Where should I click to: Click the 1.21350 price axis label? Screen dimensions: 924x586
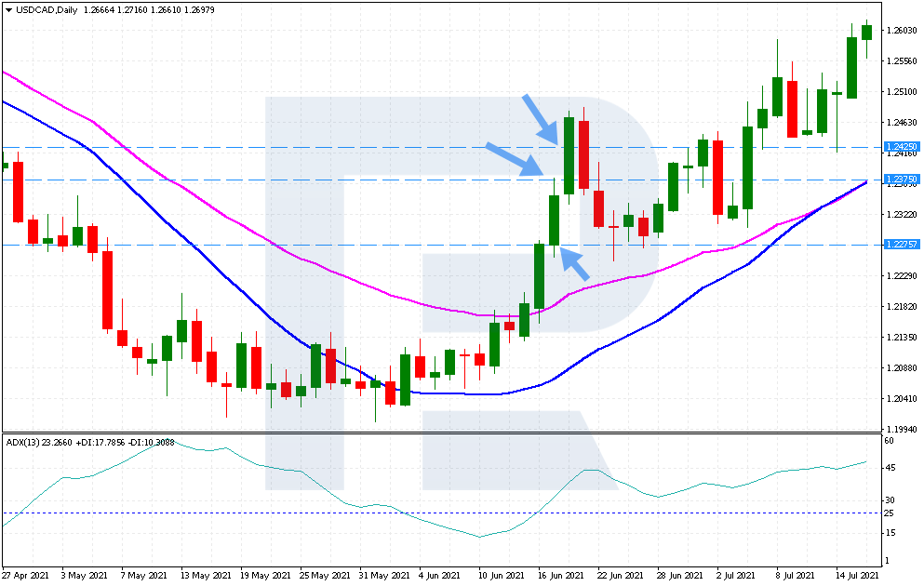tap(902, 338)
